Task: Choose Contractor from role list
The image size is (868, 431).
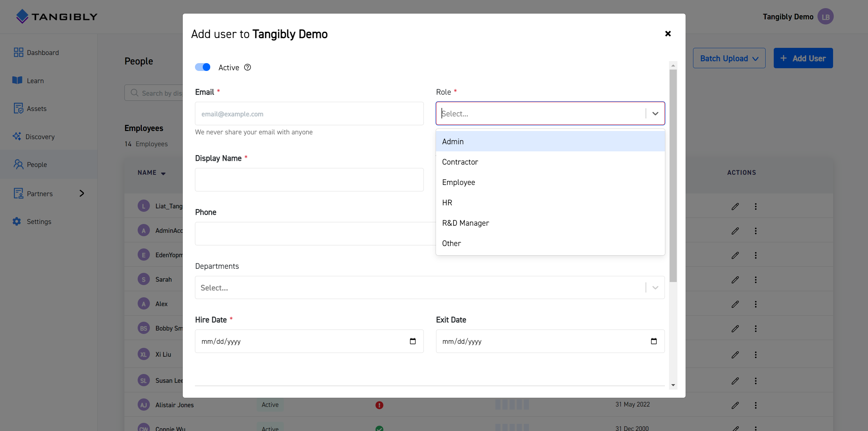Action: point(550,162)
